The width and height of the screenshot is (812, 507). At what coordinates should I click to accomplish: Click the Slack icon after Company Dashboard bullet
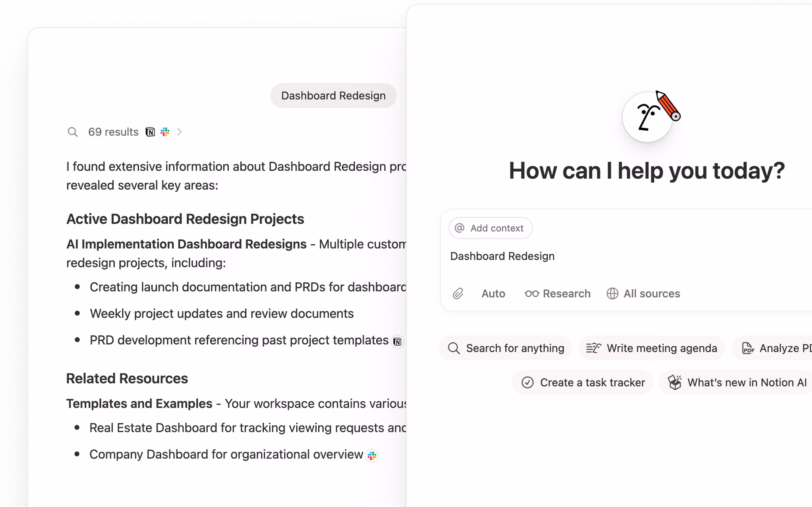372,456
